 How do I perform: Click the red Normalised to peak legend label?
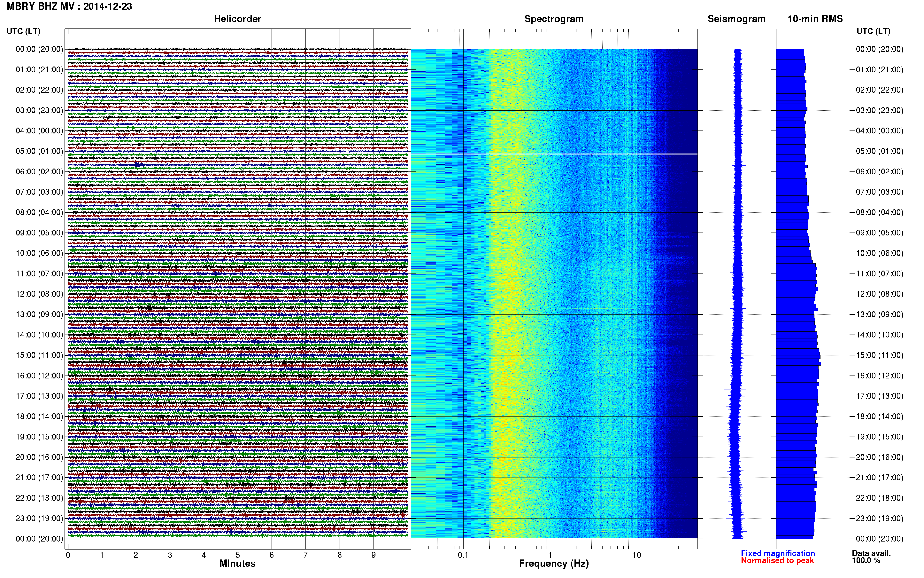777,560
